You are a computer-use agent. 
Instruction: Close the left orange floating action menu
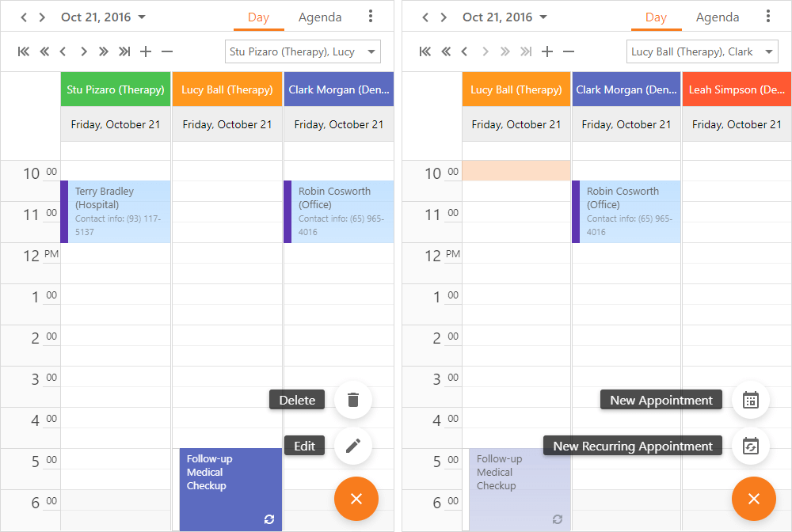pyautogui.click(x=356, y=499)
